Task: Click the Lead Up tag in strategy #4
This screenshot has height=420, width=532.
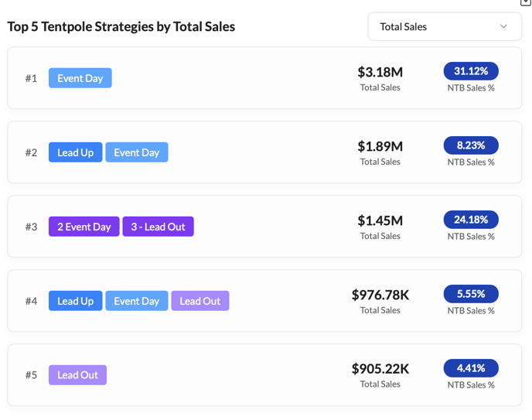Action: coord(75,301)
